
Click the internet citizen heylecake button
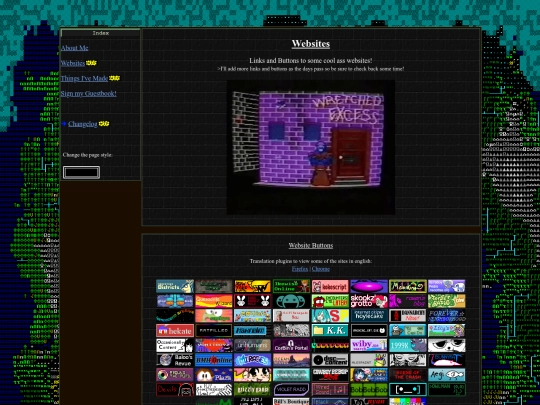(369, 315)
